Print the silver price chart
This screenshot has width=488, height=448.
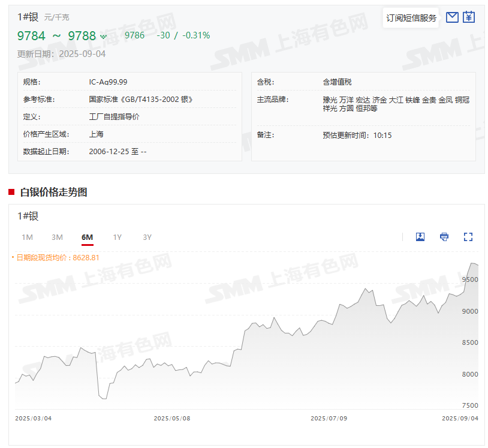(x=444, y=237)
